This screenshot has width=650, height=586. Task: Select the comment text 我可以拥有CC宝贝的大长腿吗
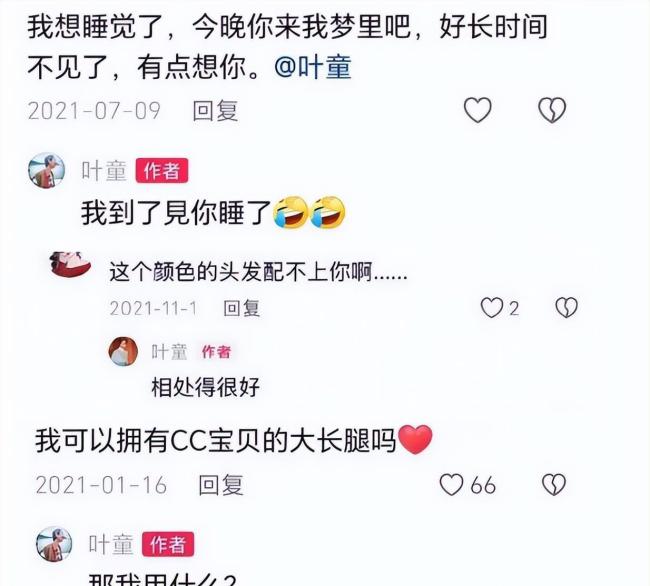[216, 441]
